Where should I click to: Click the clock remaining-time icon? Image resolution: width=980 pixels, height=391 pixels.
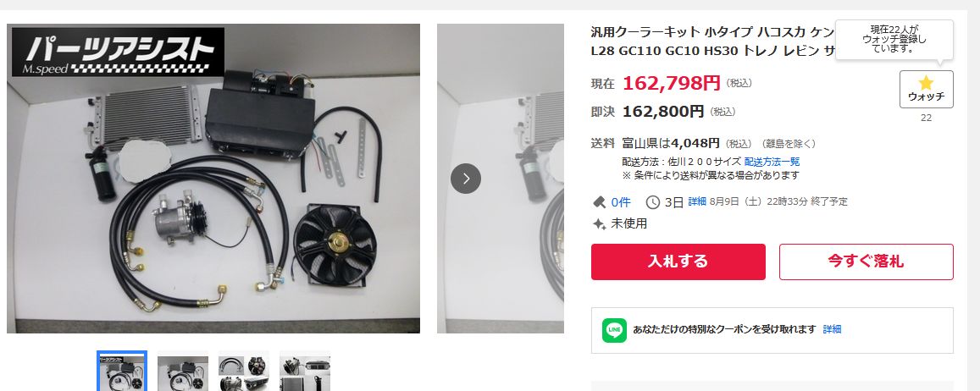coord(652,202)
